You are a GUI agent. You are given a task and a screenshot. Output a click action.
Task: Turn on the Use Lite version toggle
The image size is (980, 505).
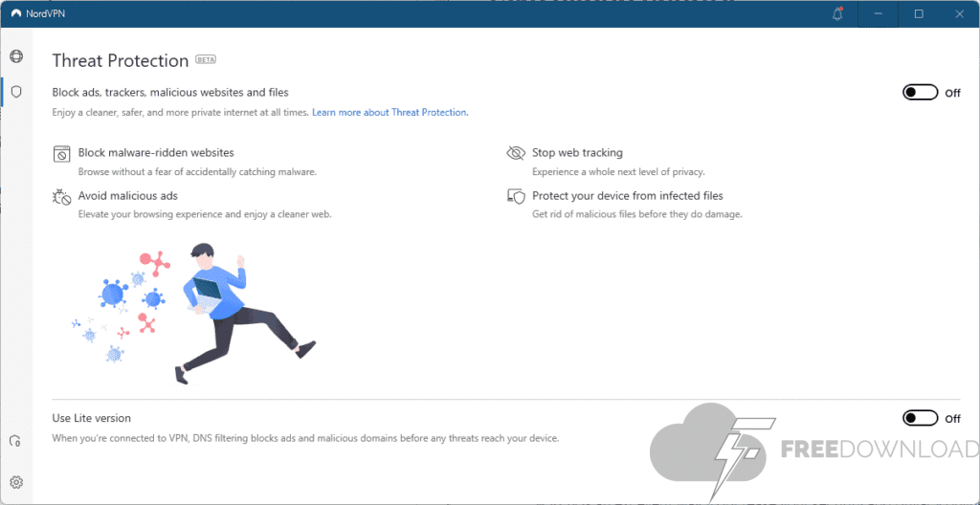(x=920, y=418)
